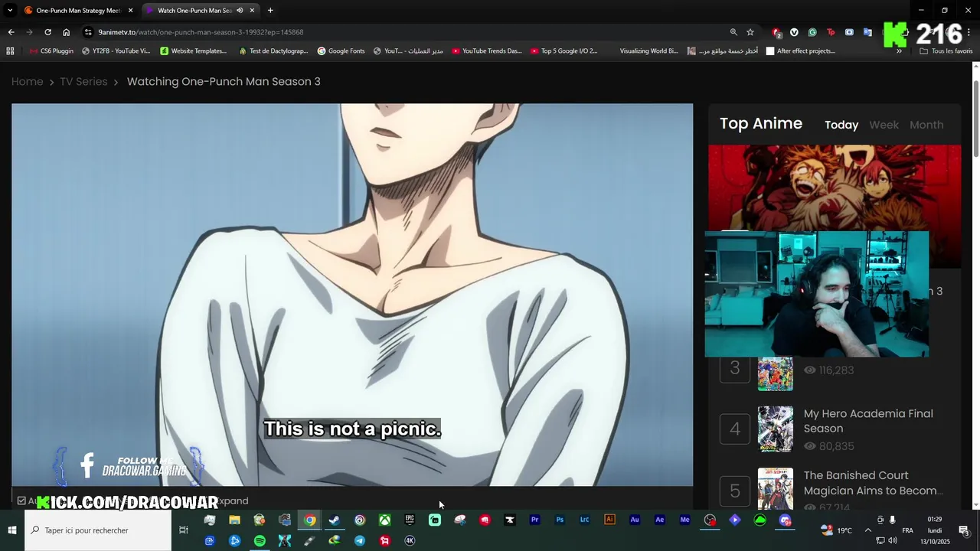Show more bookmarks chevron
The width and height of the screenshot is (980, 551).
click(899, 51)
